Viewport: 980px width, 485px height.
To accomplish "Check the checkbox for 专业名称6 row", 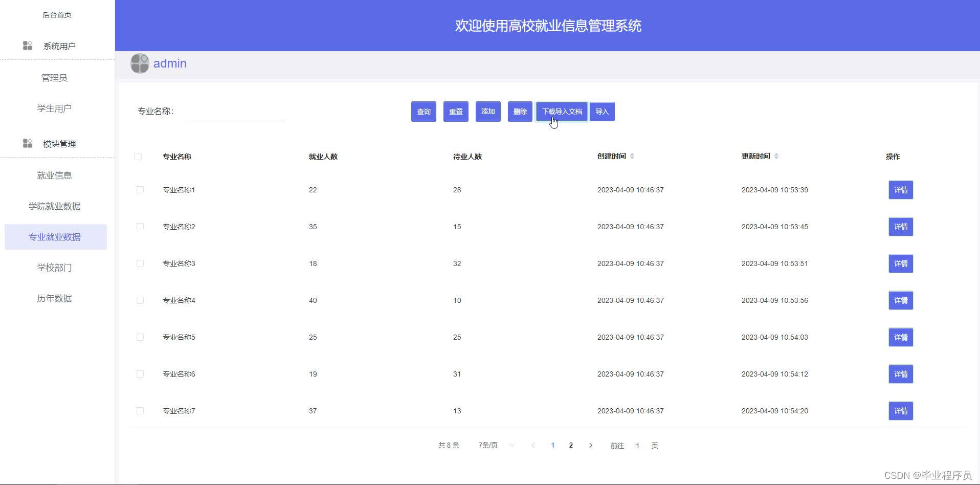I will (140, 374).
